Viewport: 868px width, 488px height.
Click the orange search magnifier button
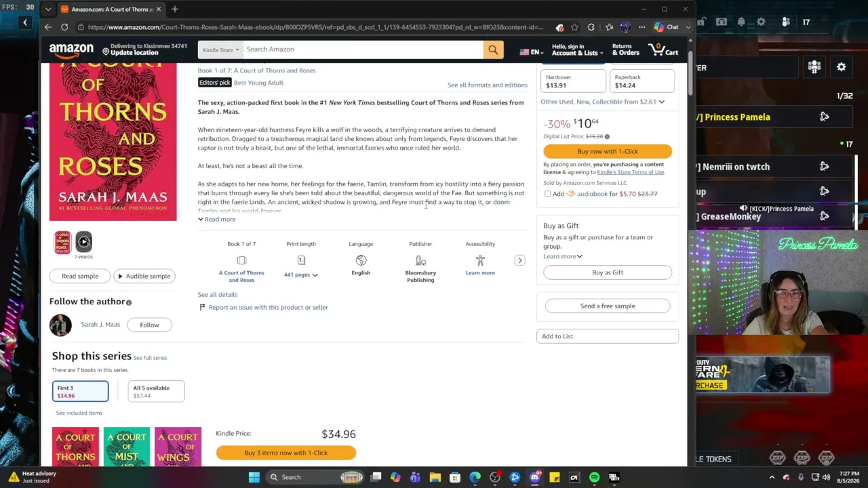tap(493, 49)
